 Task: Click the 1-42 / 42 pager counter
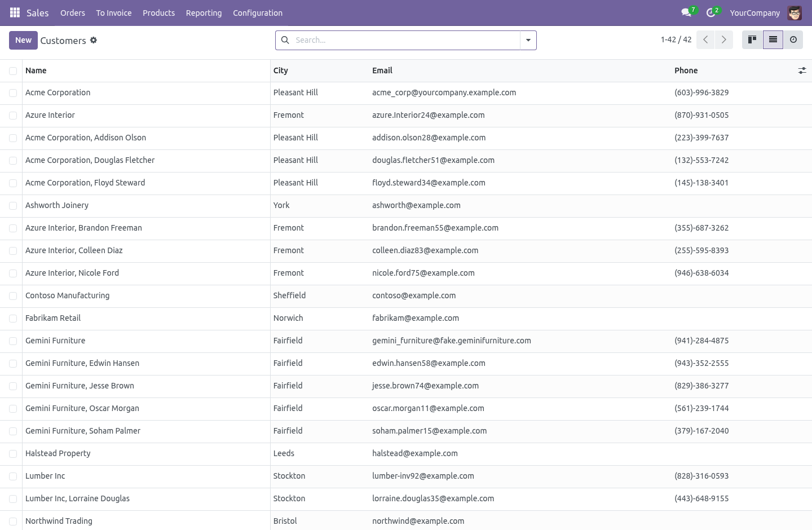click(x=676, y=39)
